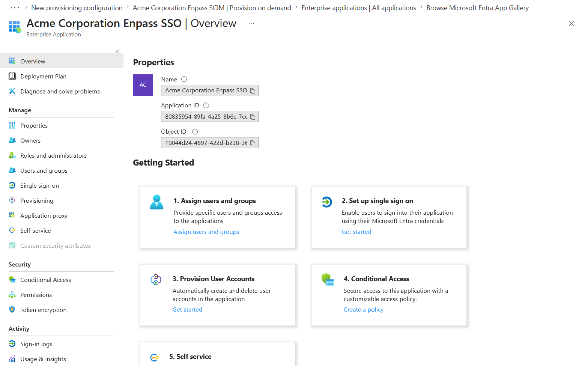Click the Create a policy link

click(364, 310)
